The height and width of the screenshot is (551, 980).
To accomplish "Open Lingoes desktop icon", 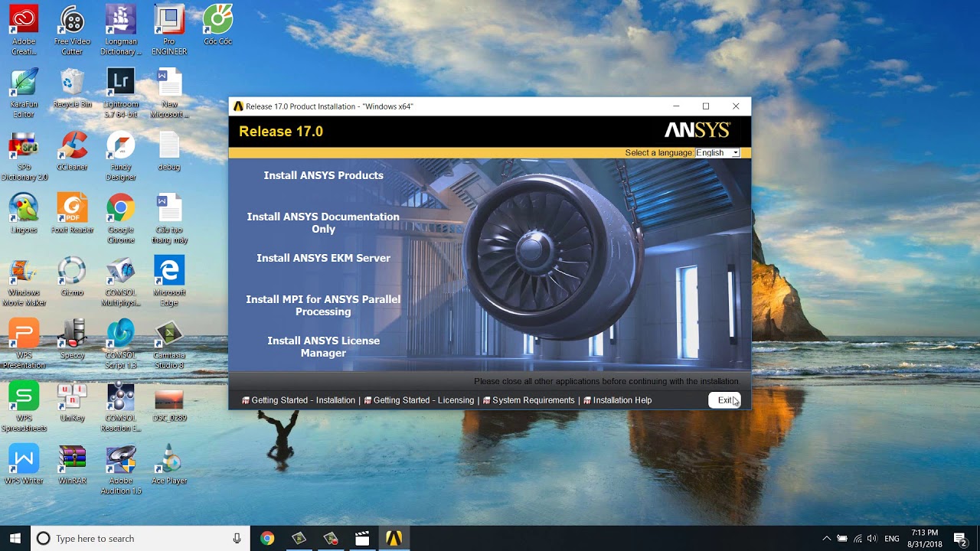I will [x=24, y=214].
